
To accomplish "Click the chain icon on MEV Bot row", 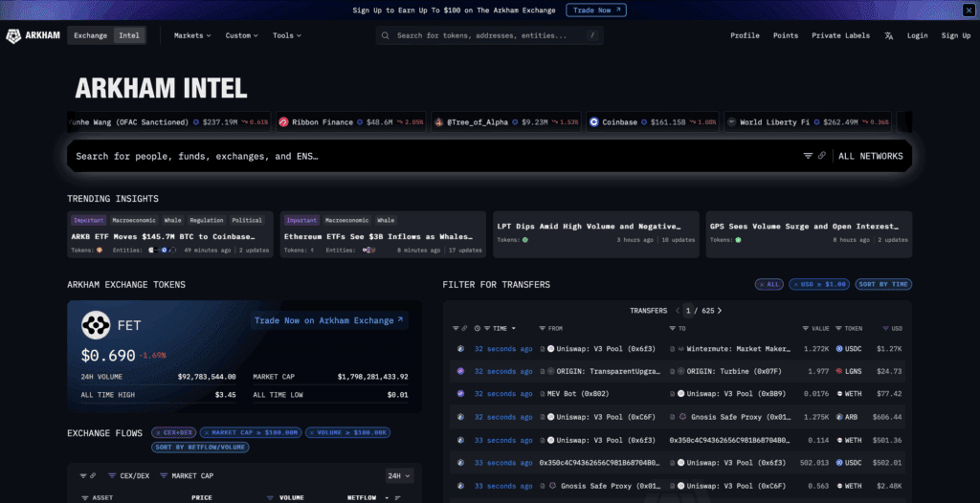I will 460,394.
